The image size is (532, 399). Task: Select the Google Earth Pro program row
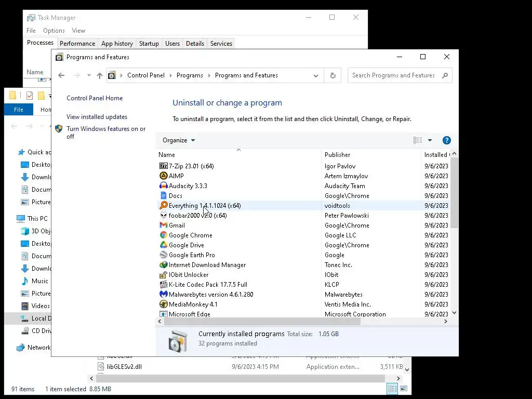pyautogui.click(x=303, y=255)
